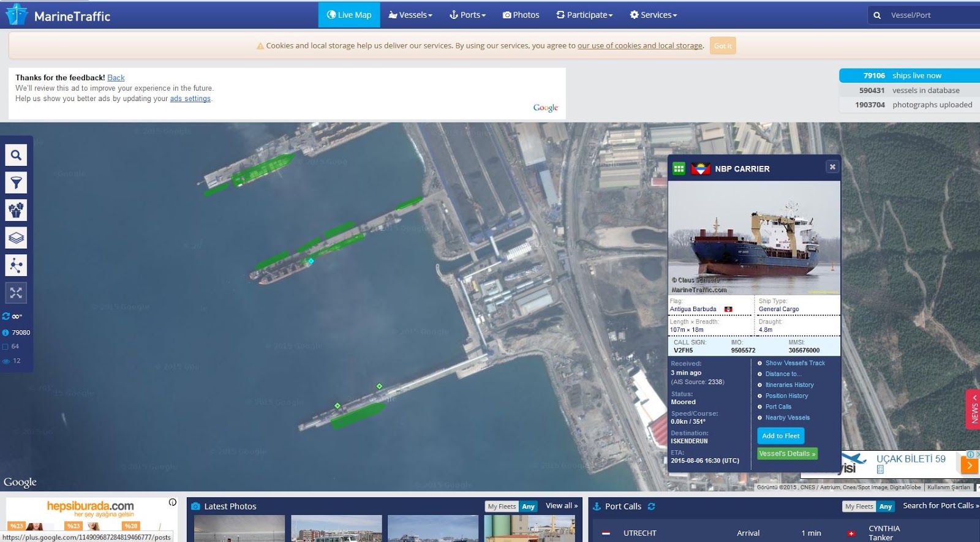Click the blue info icon beside 79080
This screenshot has height=542, width=980.
coord(6,333)
